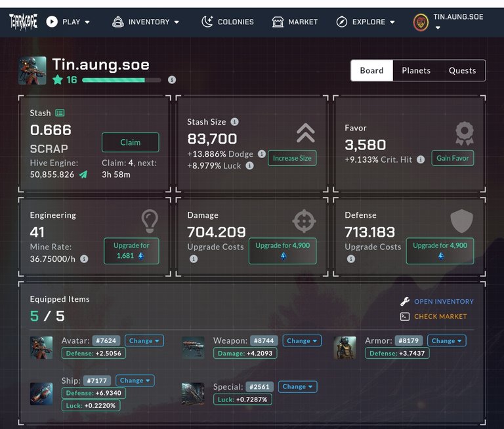
Task: Click the double-chevron Stash Size icon
Action: tap(306, 133)
